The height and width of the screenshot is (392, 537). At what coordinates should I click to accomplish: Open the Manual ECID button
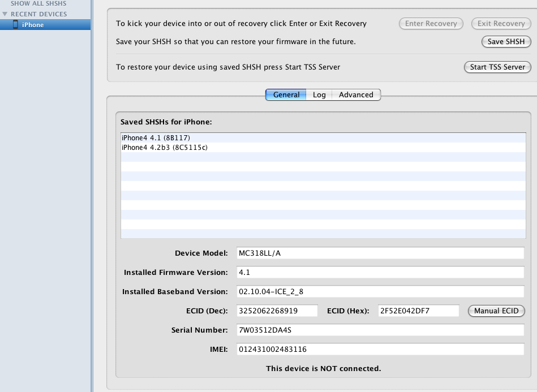(x=496, y=311)
